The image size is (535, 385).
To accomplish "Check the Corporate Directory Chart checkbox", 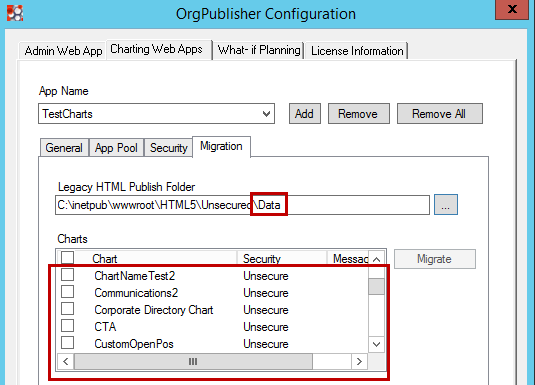I will 67,309.
